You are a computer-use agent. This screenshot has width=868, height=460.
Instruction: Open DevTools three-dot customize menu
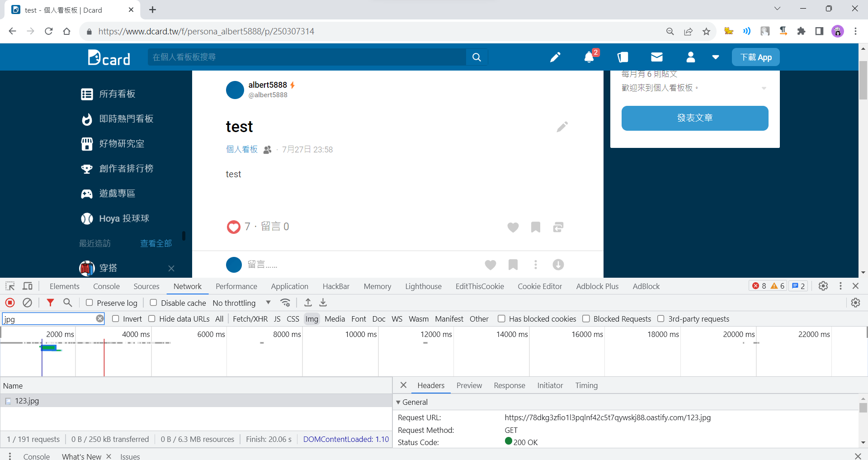(840, 286)
